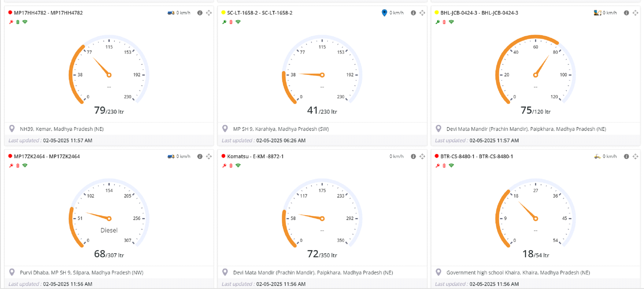
Task: Open MP17ZK2464 vehicle title
Action: point(47,156)
